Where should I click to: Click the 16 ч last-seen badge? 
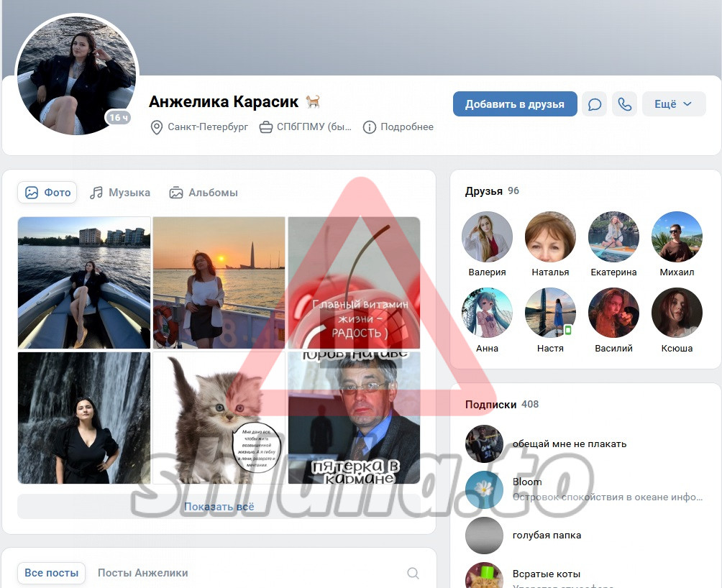coord(119,118)
